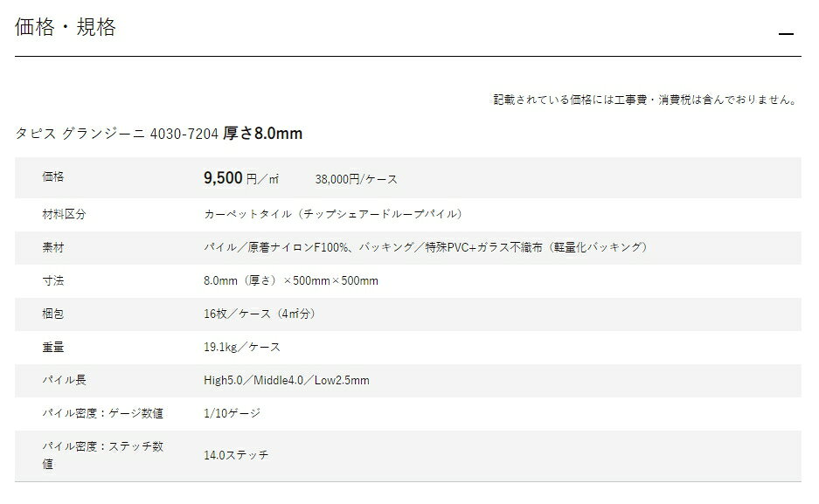
Task: Select the 14.0ステッチ stitch value
Action: pyautogui.click(x=236, y=455)
